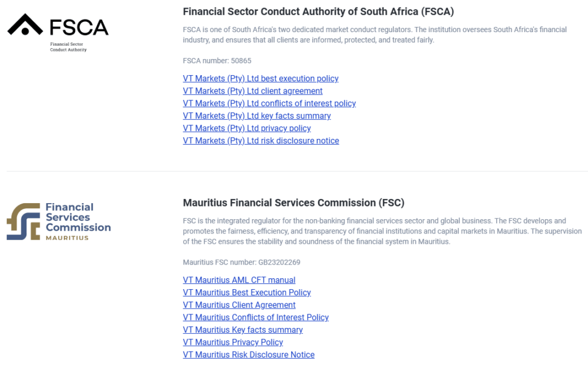The height and width of the screenshot is (370, 588).
Task: Click the FSCA description paragraph
Action: pyautogui.click(x=375, y=35)
